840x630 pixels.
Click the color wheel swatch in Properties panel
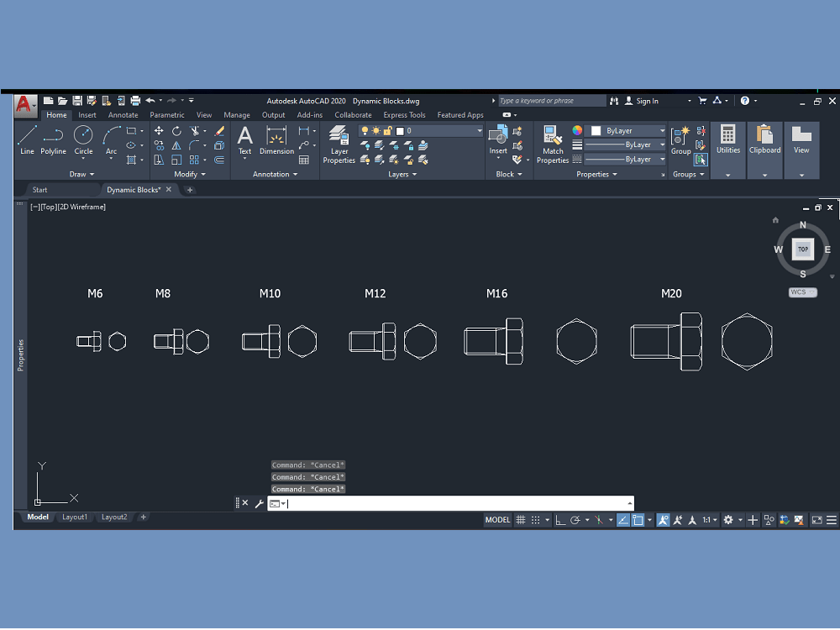coord(576,130)
